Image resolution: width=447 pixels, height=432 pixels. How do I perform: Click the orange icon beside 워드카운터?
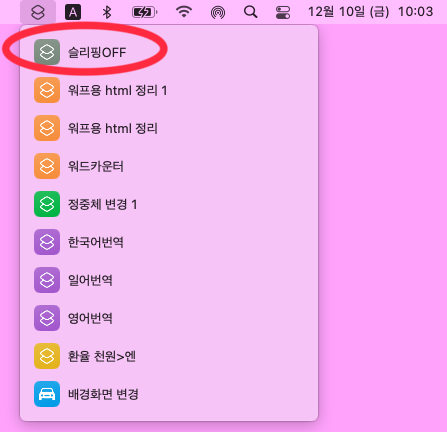click(x=47, y=166)
